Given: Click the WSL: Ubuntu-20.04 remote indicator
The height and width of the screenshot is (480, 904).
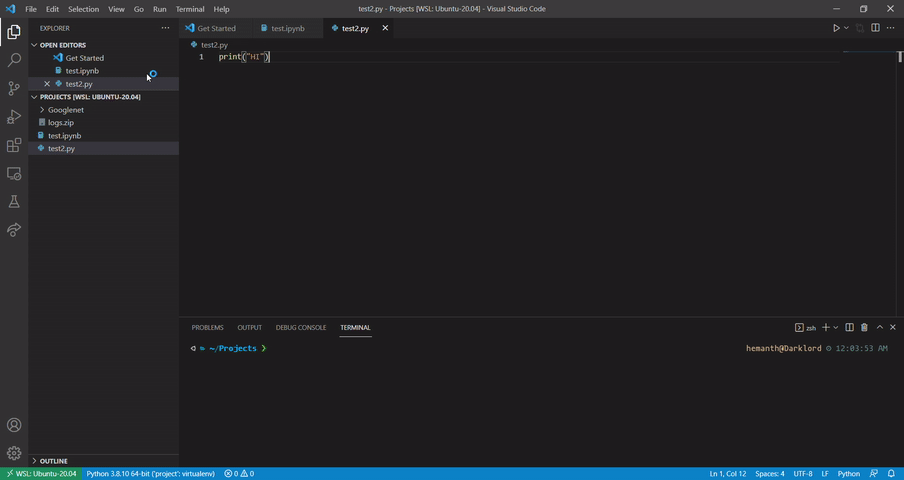Looking at the screenshot, I should tap(41, 474).
